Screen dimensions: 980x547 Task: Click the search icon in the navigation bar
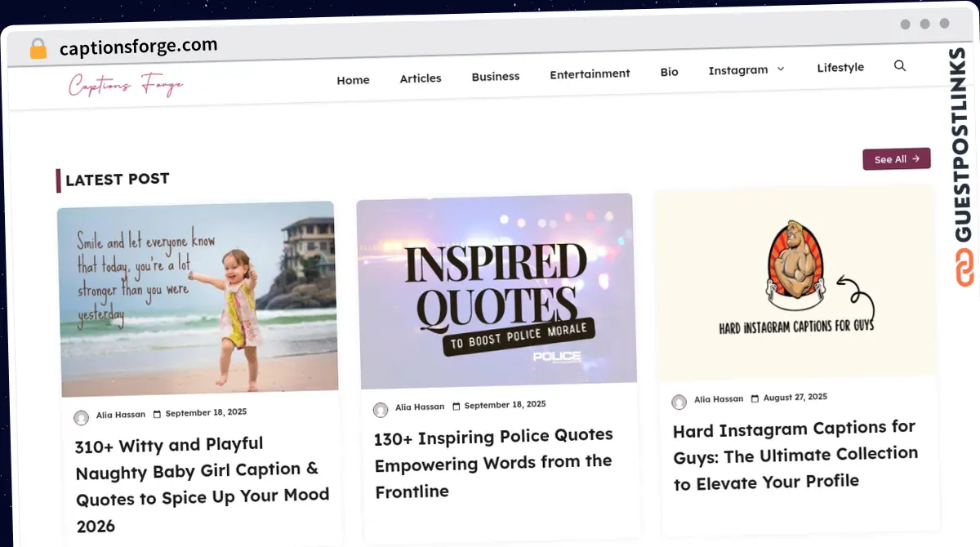[899, 65]
